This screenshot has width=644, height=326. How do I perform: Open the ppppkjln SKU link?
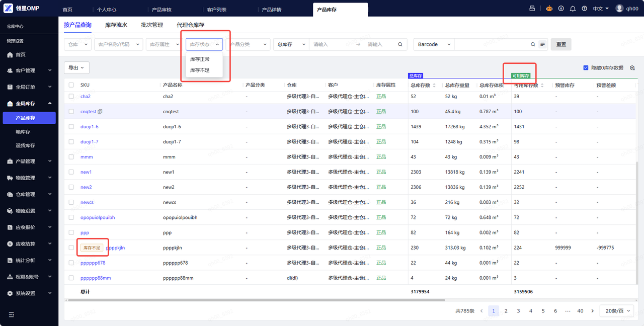[x=115, y=248]
